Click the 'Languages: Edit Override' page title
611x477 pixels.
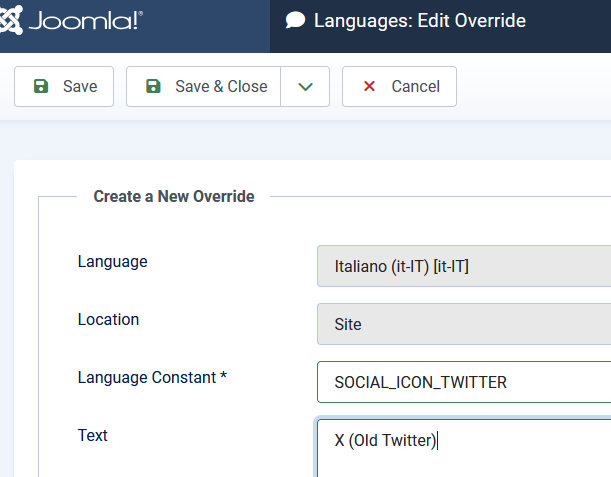(x=420, y=21)
